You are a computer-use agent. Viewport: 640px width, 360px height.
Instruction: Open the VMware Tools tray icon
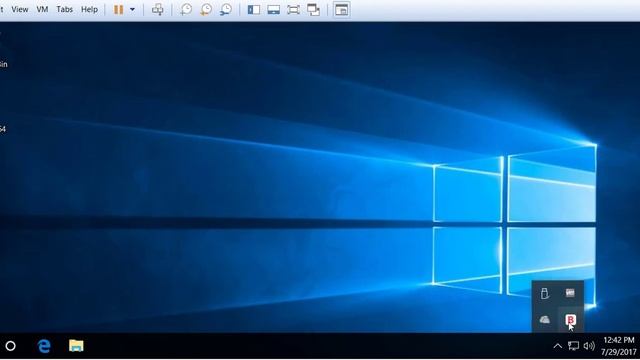point(570,293)
